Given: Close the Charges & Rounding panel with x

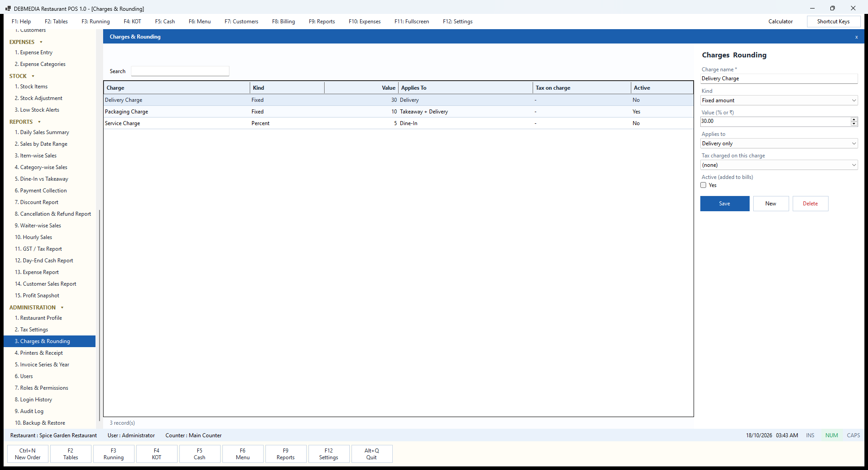Looking at the screenshot, I should [856, 37].
